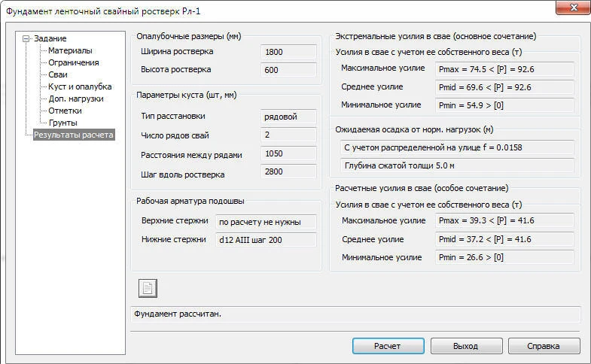Click the Число рядов свай field
This screenshot has width=591, height=364.
coord(288,135)
